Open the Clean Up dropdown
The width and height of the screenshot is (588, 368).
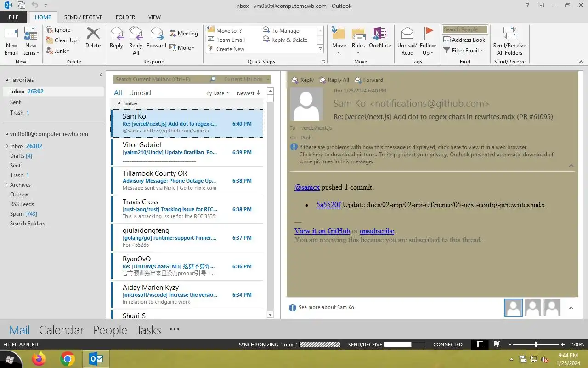(x=63, y=40)
